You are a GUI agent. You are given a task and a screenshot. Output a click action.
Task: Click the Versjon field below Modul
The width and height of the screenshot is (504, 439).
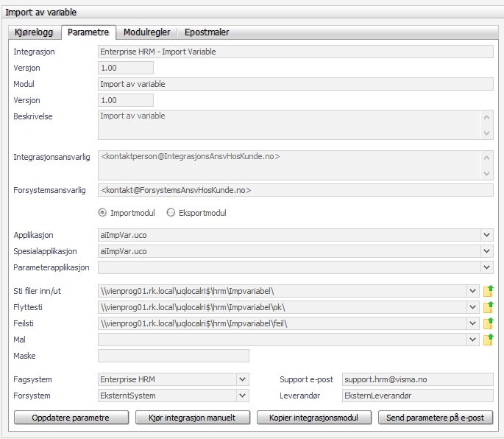(x=126, y=100)
